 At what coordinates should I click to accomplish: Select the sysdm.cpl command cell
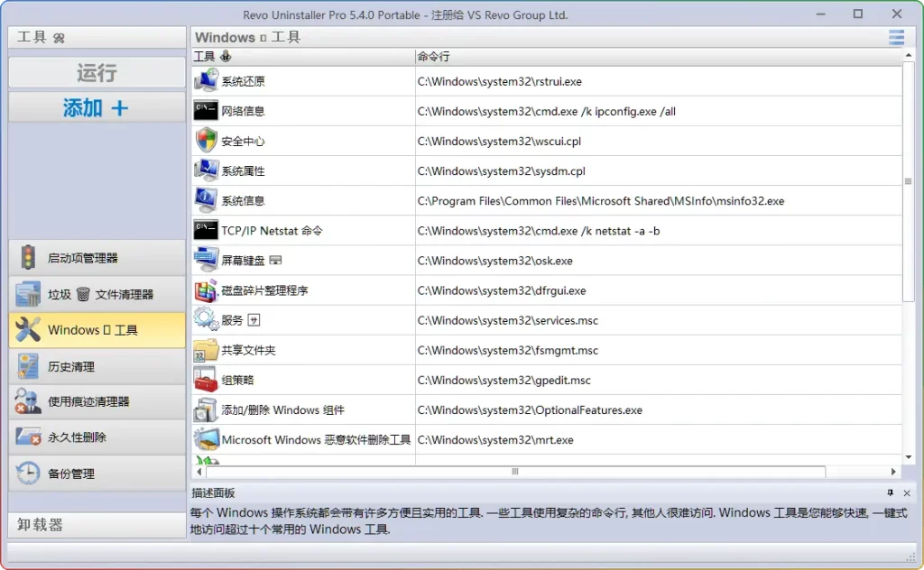pos(658,170)
